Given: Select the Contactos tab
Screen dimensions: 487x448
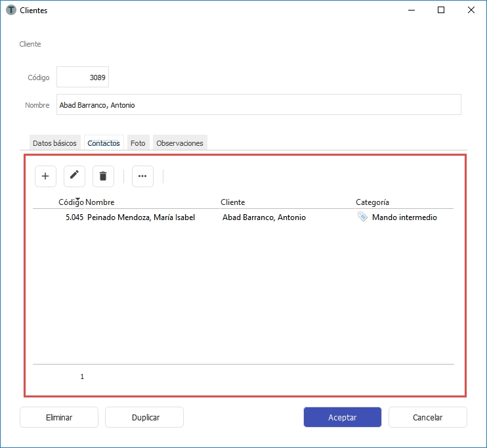Looking at the screenshot, I should pos(104,143).
